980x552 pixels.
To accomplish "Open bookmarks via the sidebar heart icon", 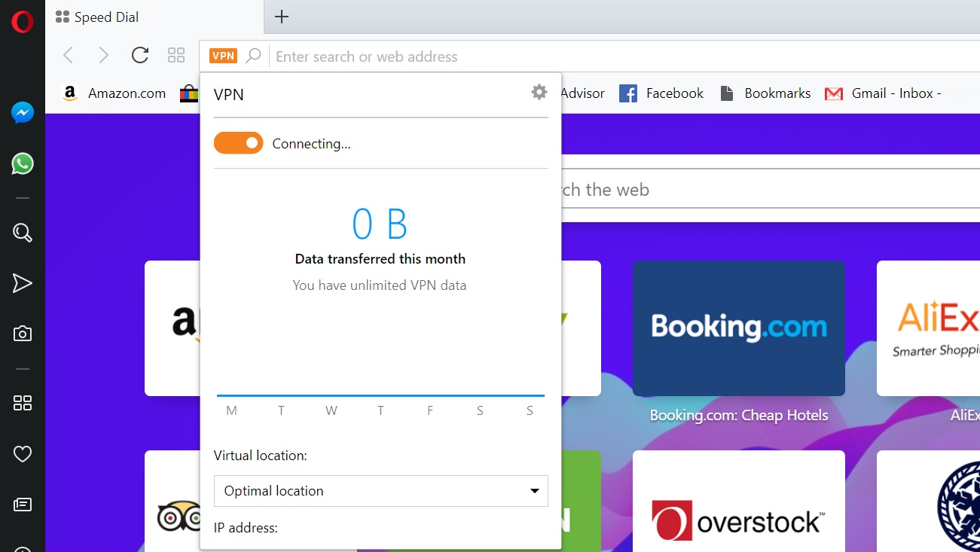I will (x=23, y=454).
